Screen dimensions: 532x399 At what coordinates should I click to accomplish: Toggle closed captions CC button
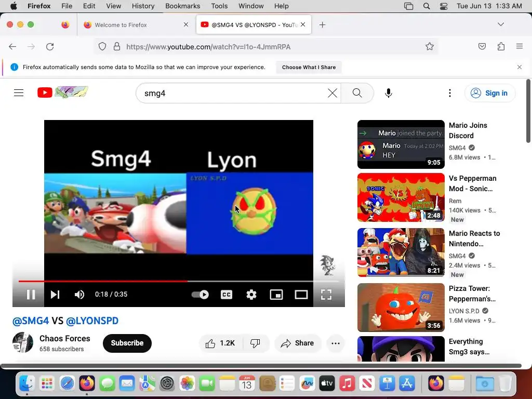tap(227, 295)
